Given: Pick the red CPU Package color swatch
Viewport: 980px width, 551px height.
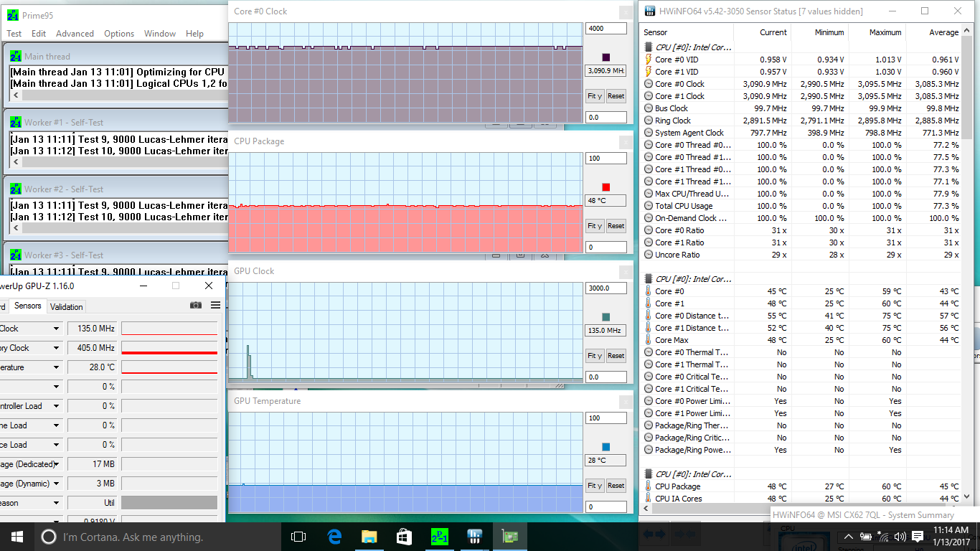Looking at the screenshot, I should click(x=606, y=187).
